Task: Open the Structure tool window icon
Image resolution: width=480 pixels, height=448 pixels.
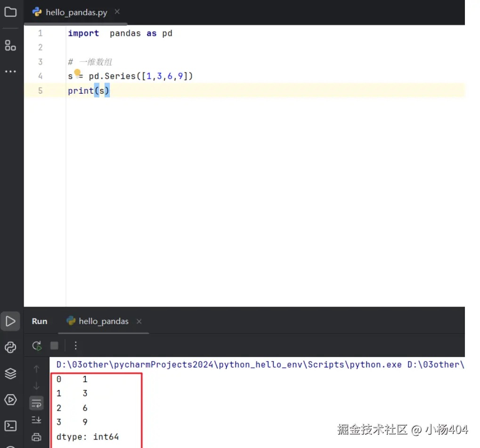Action: coord(10,45)
